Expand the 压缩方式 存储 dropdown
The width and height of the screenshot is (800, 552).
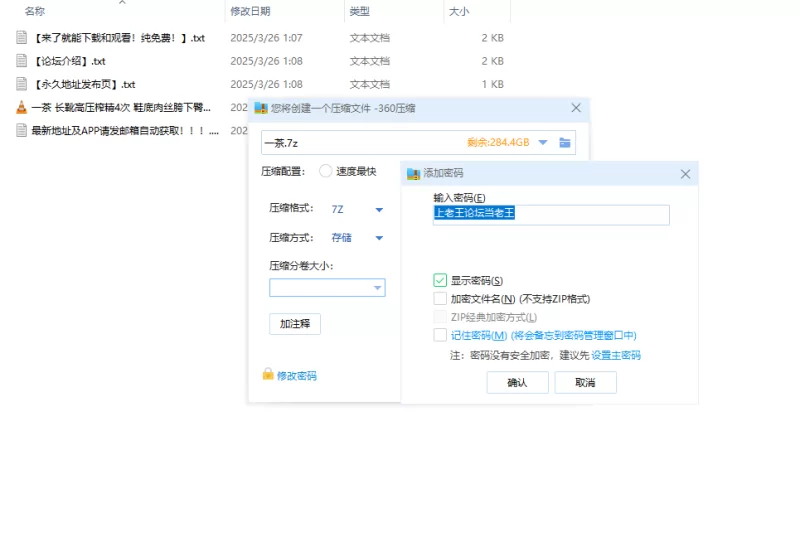point(379,238)
